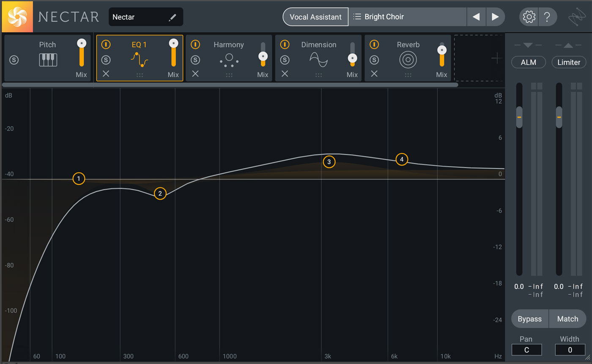This screenshot has width=592, height=364.
Task: Click the arrow above ALM
Action: point(528,45)
